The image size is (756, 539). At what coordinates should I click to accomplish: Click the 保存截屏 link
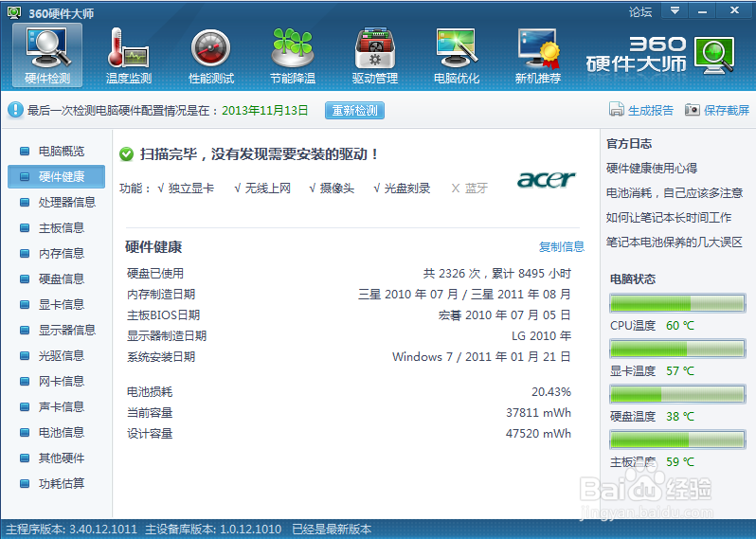coord(727,111)
